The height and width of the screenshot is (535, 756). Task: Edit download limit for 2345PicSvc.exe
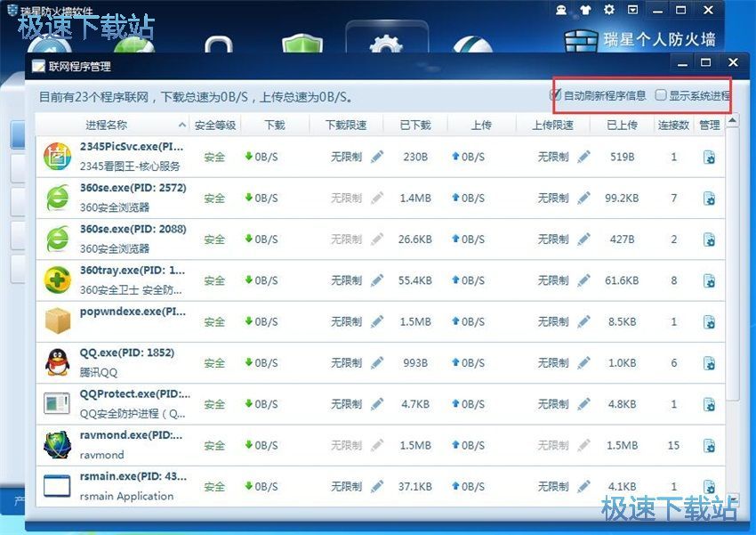coord(377,157)
